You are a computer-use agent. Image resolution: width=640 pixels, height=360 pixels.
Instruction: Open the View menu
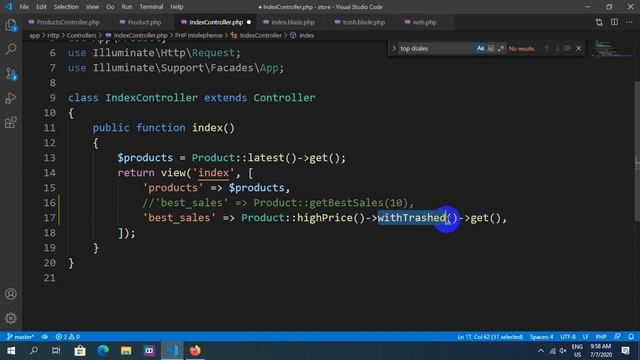coord(92,7)
